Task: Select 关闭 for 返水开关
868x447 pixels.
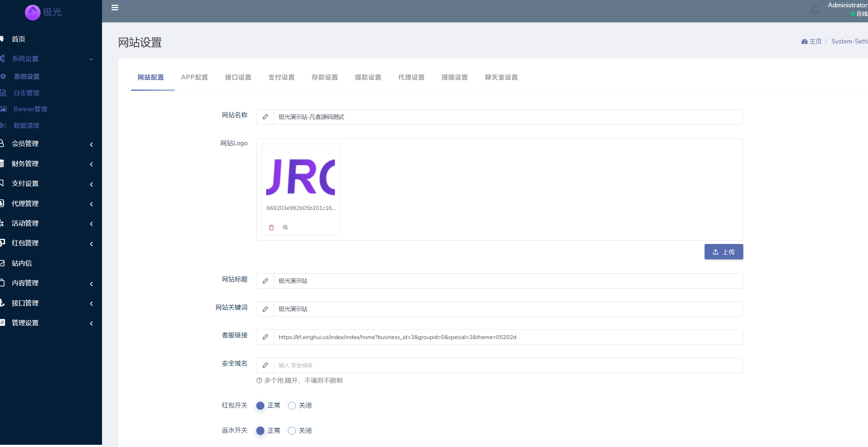Action: (x=291, y=431)
